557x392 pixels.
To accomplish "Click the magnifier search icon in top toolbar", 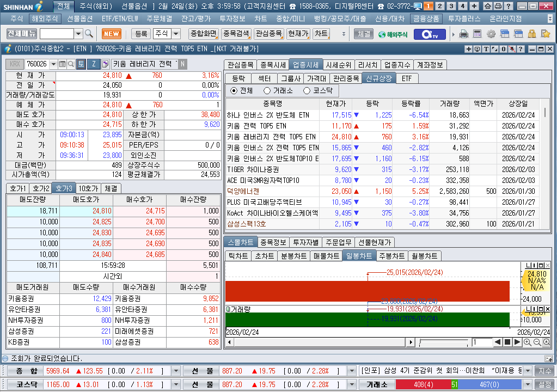I will [x=89, y=34].
